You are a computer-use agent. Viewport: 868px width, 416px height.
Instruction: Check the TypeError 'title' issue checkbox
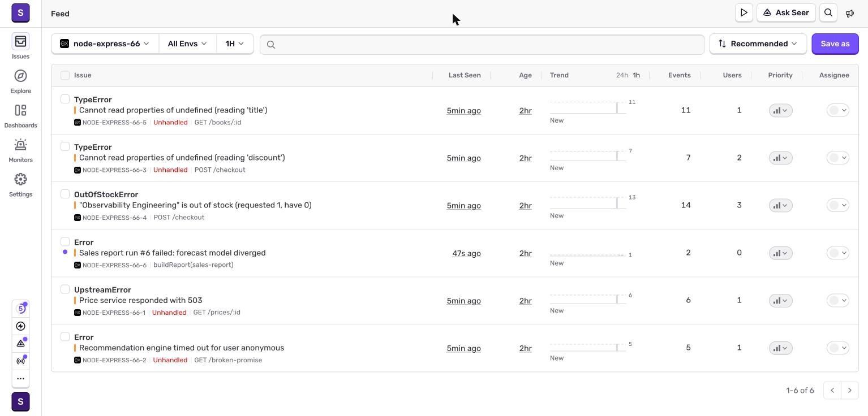(65, 99)
